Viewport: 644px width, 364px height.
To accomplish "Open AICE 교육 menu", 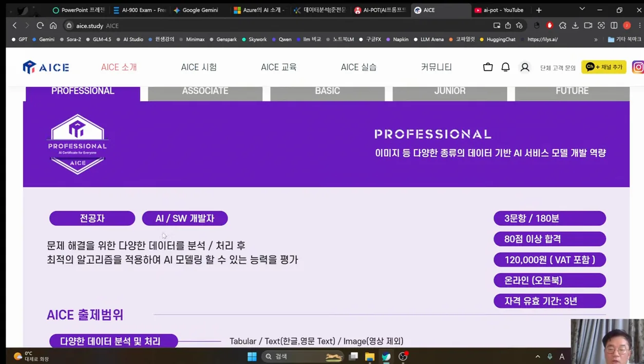I will [x=279, y=67].
